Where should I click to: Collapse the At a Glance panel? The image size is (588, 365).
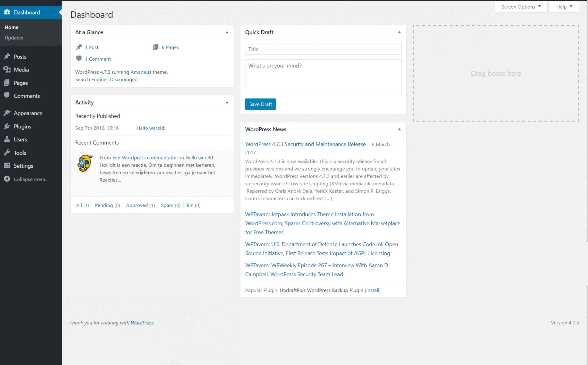click(227, 32)
